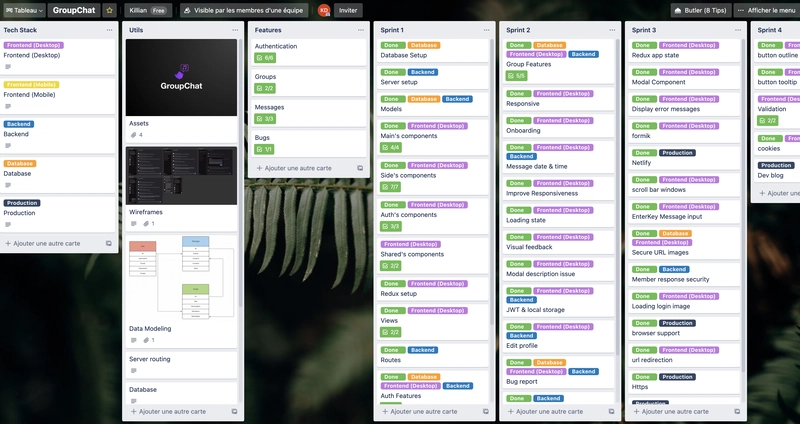Image resolution: width=800 pixels, height=424 pixels.
Task: Click description icon on Frontend (Mobile) card
Action: click(x=8, y=106)
